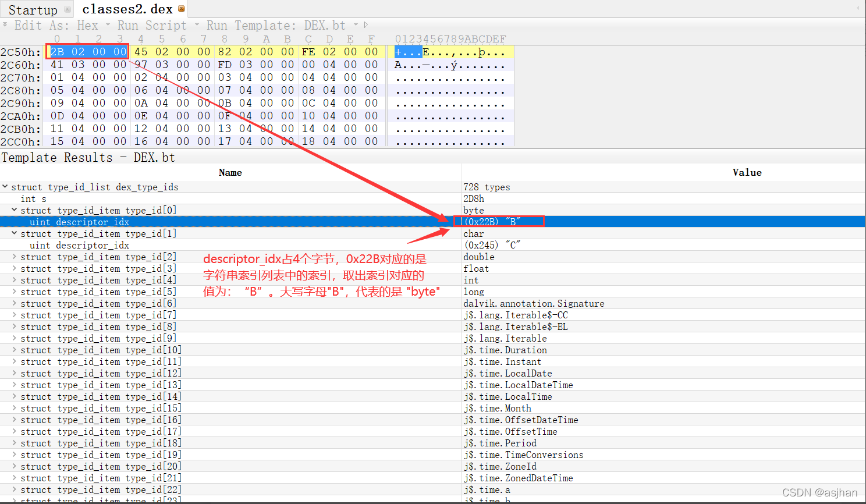The image size is (866, 504).
Task: Click the 'long' value cell
Action: click(474, 292)
